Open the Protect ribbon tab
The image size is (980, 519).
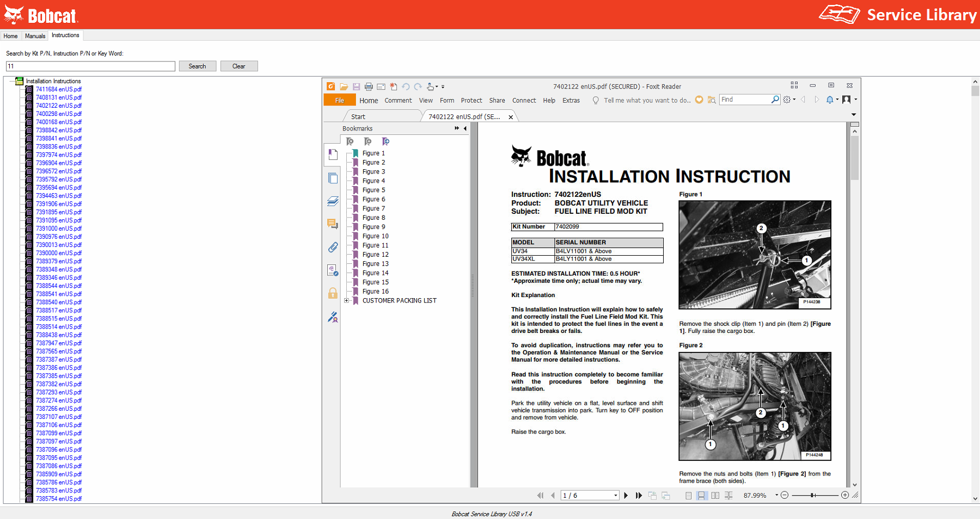[x=471, y=101]
